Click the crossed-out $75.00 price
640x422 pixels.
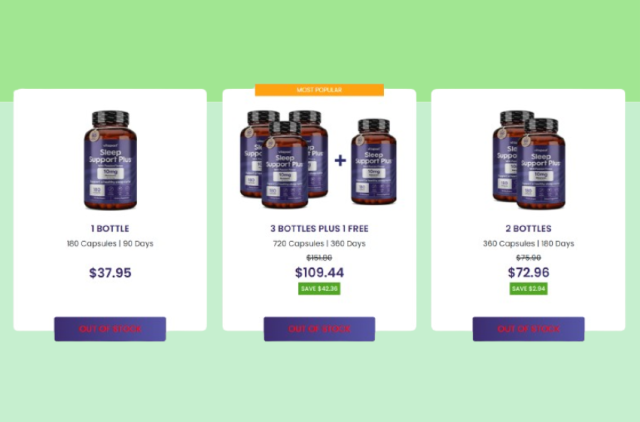(529, 258)
